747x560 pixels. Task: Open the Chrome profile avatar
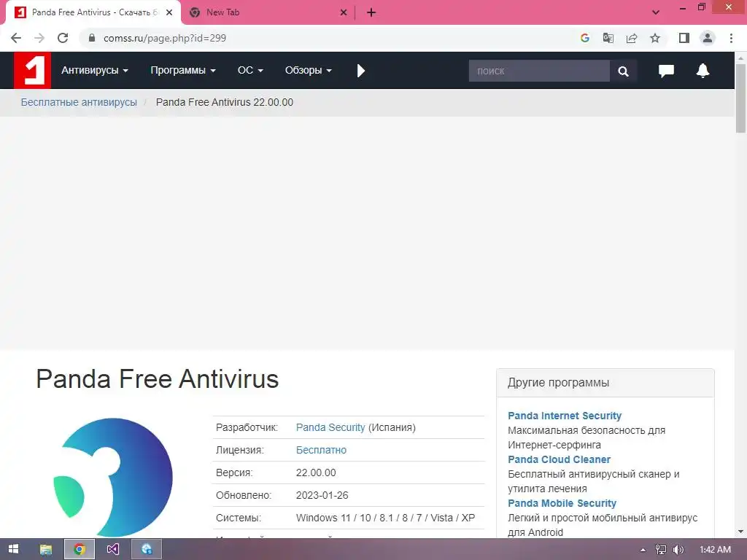click(708, 38)
